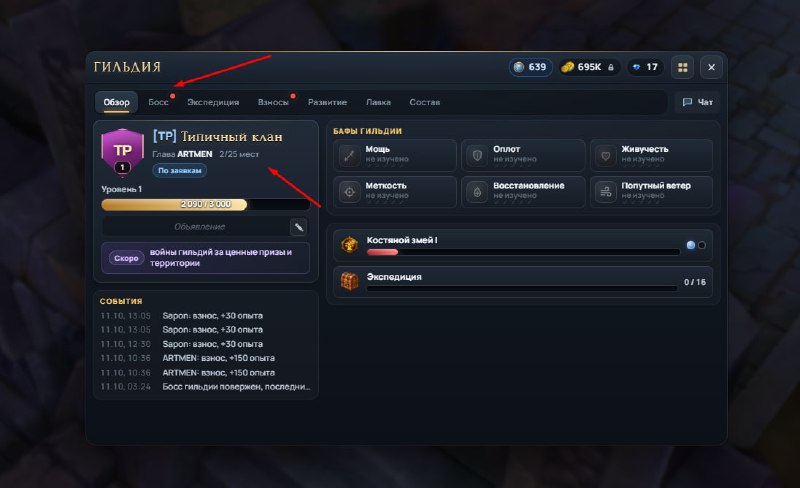Click first ARTMEN взнос +150 опыта event
This screenshot has height=488, width=800.
pyautogui.click(x=206, y=358)
